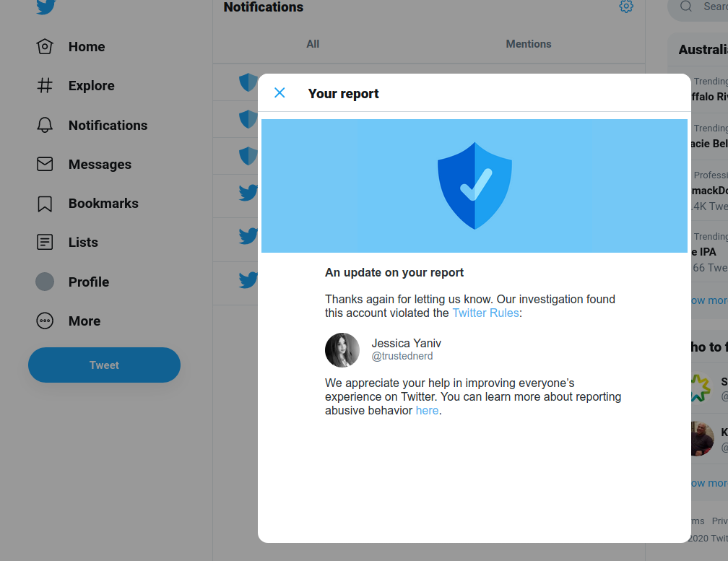Viewport: 728px width, 561px height.
Task: Click the shield checkmark banner image
Action: [474, 186]
